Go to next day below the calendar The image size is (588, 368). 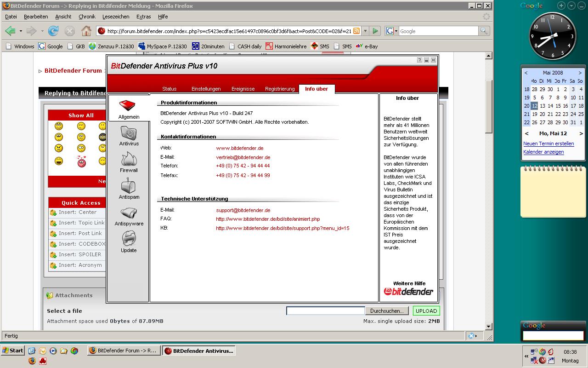click(581, 133)
